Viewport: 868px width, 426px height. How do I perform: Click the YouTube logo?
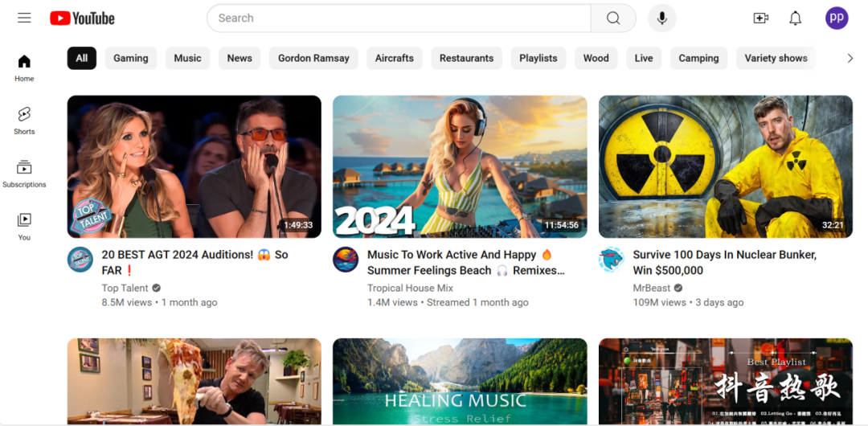pos(82,18)
